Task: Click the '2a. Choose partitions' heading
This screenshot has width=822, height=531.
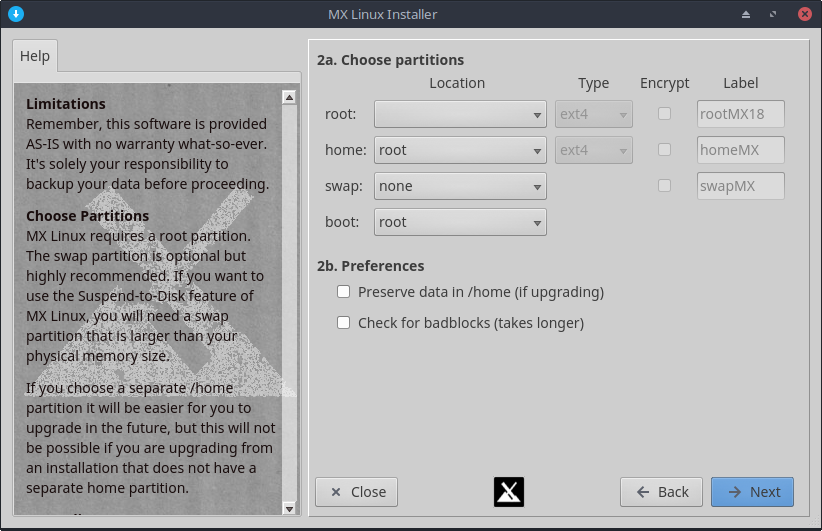Action: click(391, 60)
